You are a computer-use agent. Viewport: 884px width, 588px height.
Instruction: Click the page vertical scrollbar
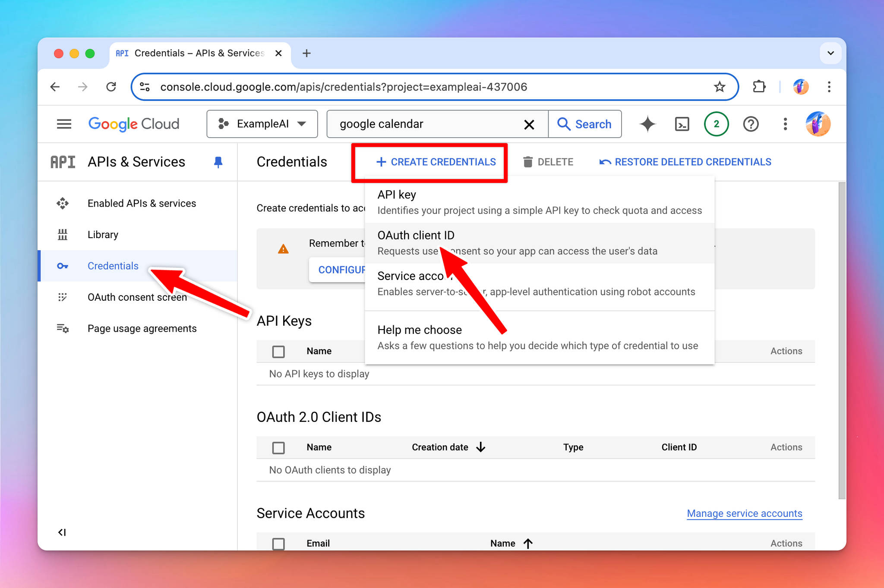click(842, 340)
